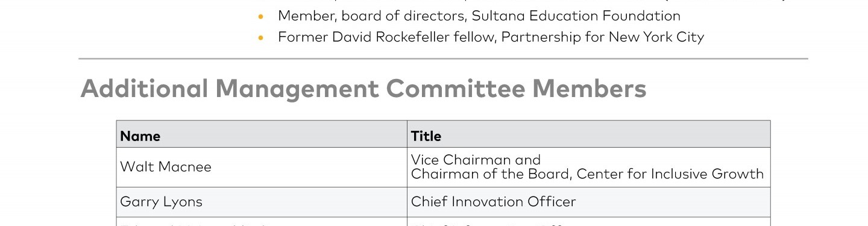Select the "Garry Lyons" table cell
This screenshot has height=226, width=868.
click(262, 202)
